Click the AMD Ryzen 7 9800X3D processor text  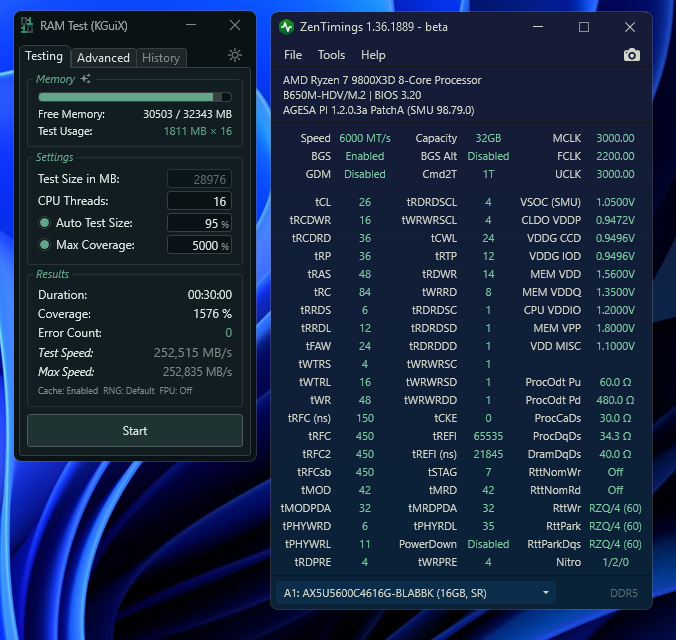point(382,80)
